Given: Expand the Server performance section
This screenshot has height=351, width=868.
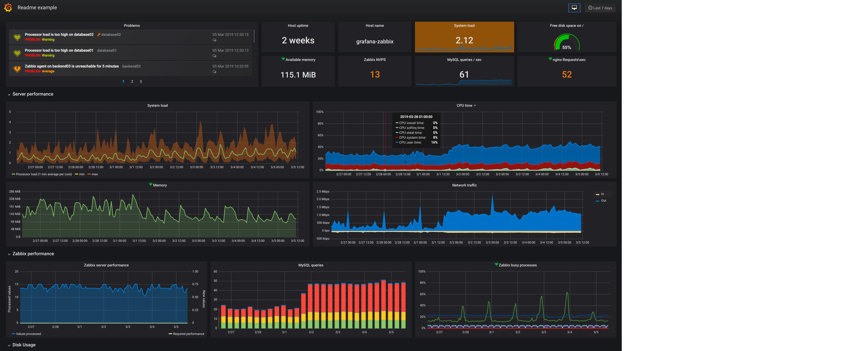Looking at the screenshot, I should point(8,94).
